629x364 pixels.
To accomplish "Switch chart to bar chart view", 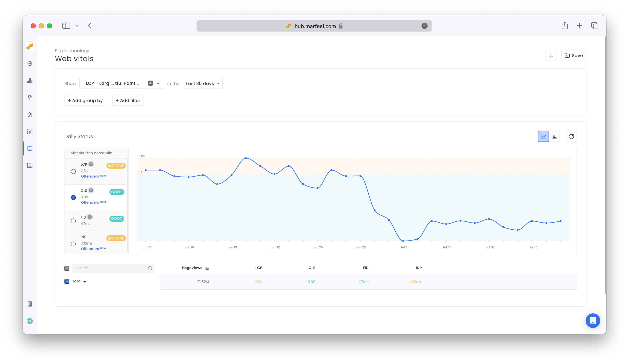I will [554, 136].
